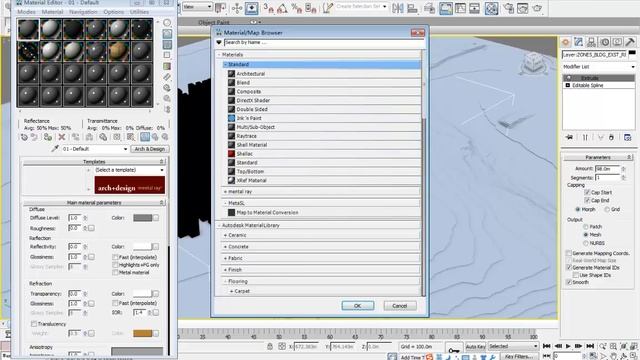The height and width of the screenshot is (360, 640).
Task: Toggle the sample type sphere icon
Action: coord(167,23)
